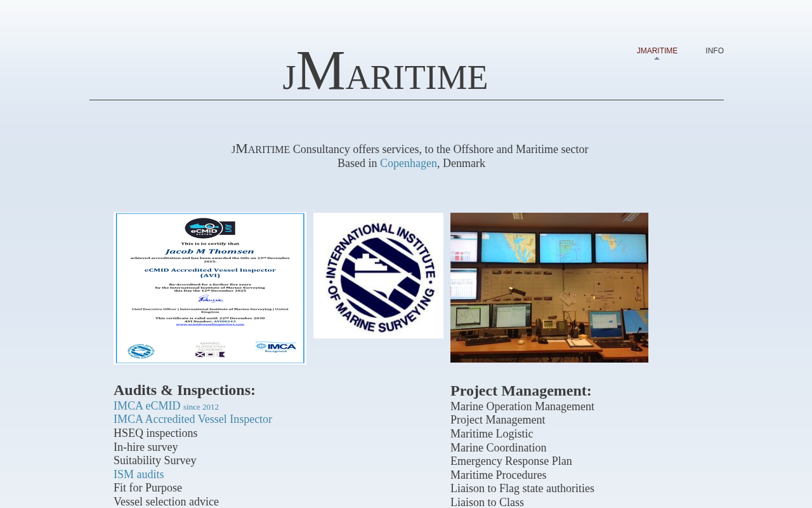Select the Audits & Inspections heading
This screenshot has height=508, width=812.
pyautogui.click(x=185, y=390)
